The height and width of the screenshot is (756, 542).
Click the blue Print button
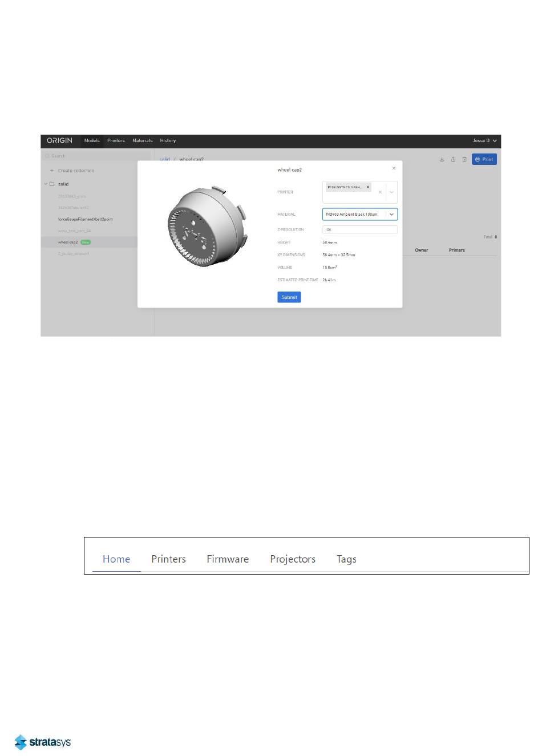pyautogui.click(x=484, y=159)
